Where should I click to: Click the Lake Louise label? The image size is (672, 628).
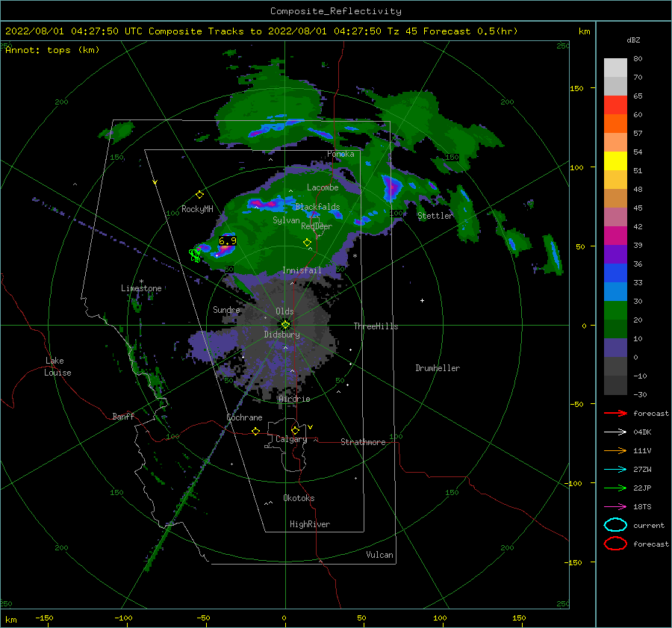[x=57, y=367]
